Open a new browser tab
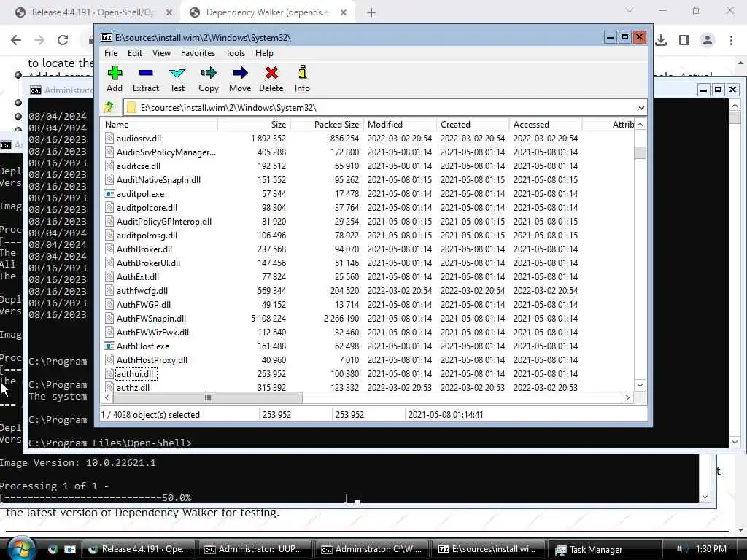This screenshot has width=747, height=560. [x=371, y=12]
